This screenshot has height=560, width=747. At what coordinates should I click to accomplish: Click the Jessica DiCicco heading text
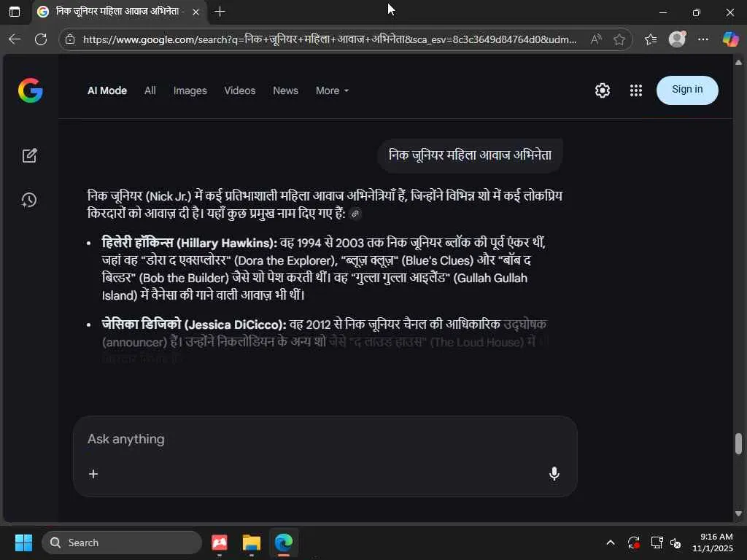[x=194, y=324]
